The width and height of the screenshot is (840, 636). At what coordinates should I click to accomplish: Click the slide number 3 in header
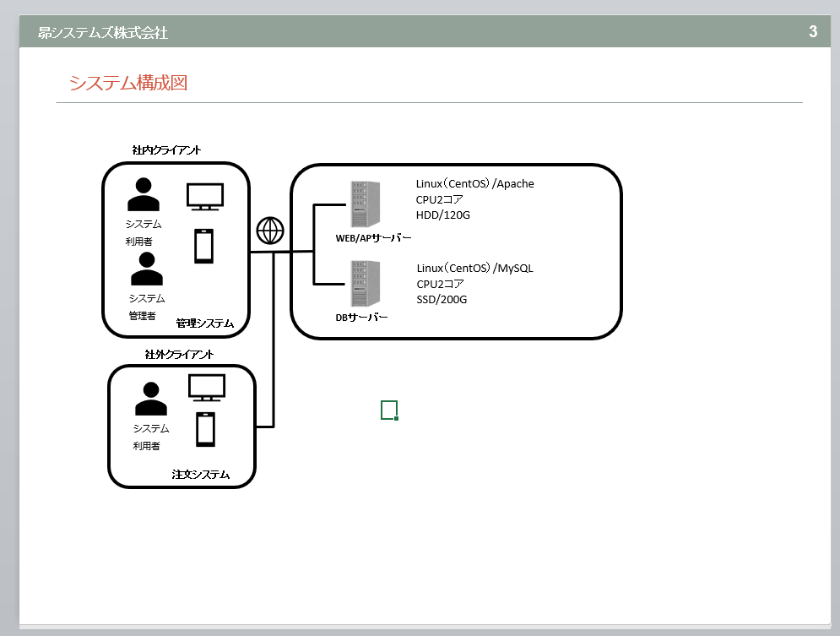[812, 32]
